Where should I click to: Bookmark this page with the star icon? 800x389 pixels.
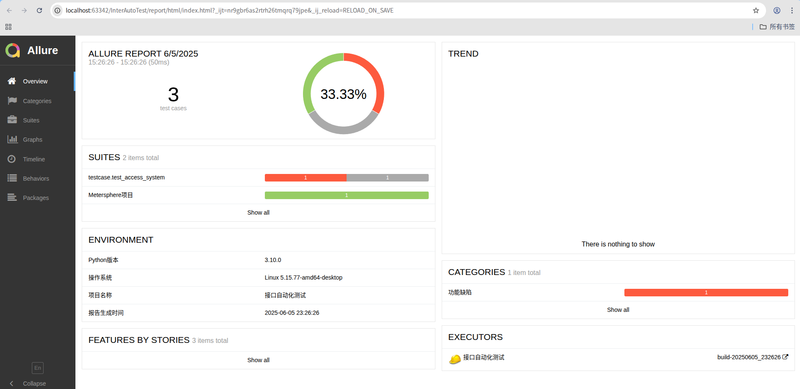coord(756,10)
